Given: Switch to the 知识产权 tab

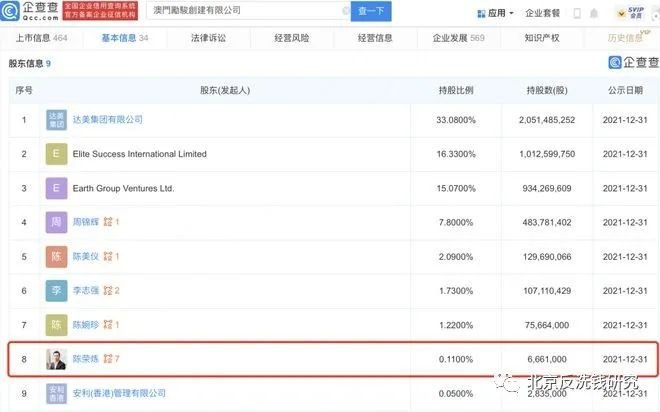Looking at the screenshot, I should tap(542, 38).
